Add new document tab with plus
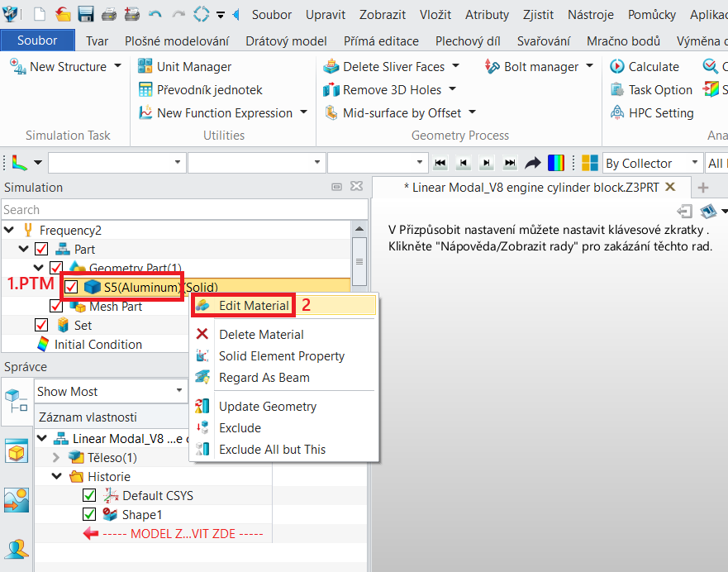The width and height of the screenshot is (728, 572). 703,188
